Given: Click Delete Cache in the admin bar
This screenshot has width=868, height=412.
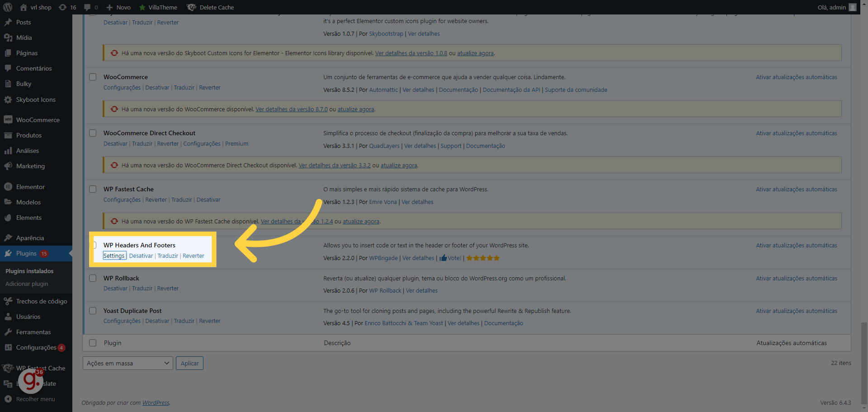Looking at the screenshot, I should point(211,7).
